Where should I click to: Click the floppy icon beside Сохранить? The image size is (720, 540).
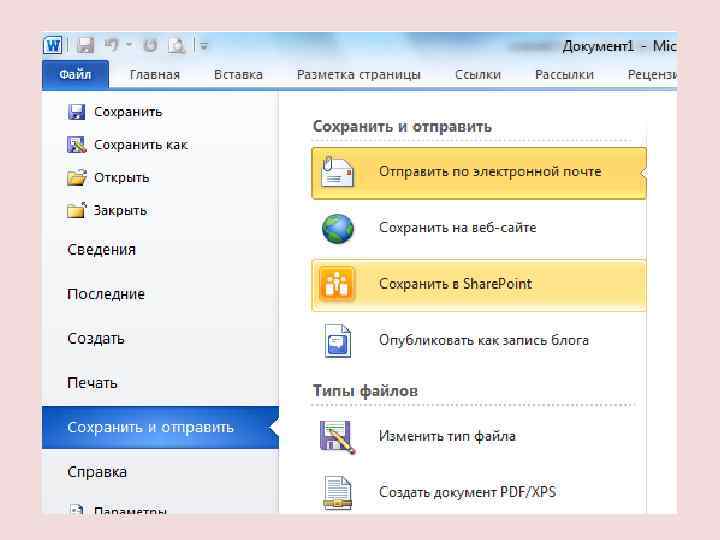[76, 112]
